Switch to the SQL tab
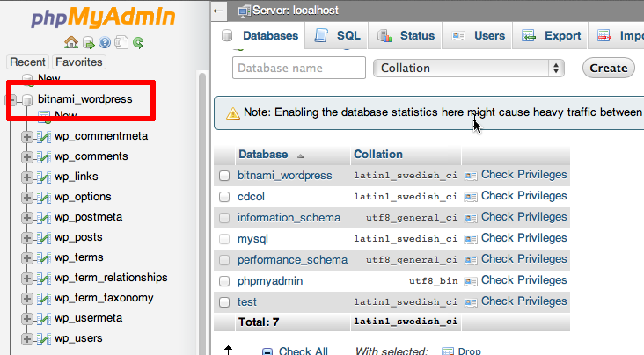This screenshot has height=355, width=644. 338,36
